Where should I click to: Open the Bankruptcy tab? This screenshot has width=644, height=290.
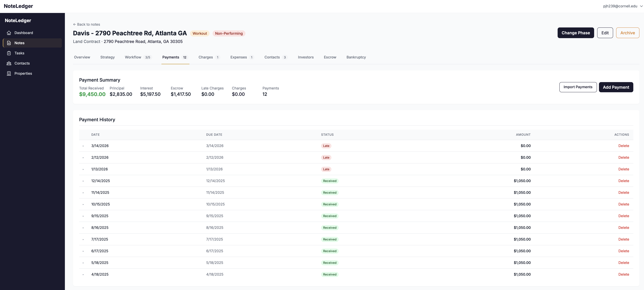(356, 57)
